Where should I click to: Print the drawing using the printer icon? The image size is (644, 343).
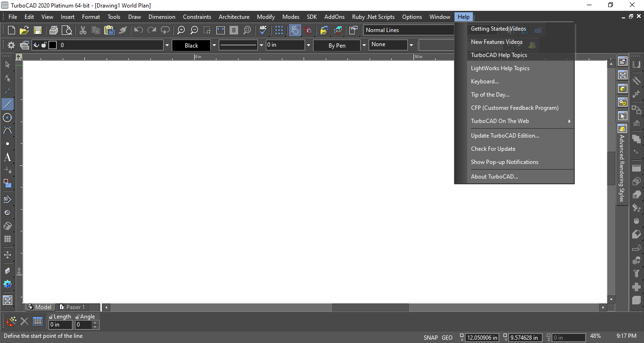click(x=53, y=30)
